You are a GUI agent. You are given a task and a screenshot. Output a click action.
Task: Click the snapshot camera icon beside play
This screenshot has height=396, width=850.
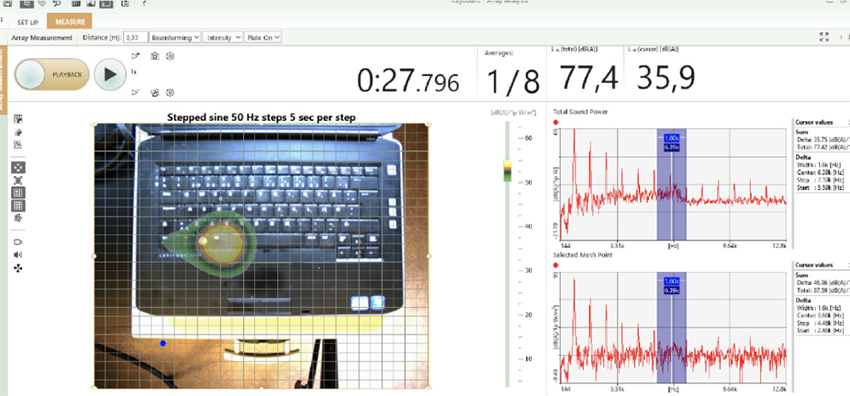pyautogui.click(x=154, y=56)
